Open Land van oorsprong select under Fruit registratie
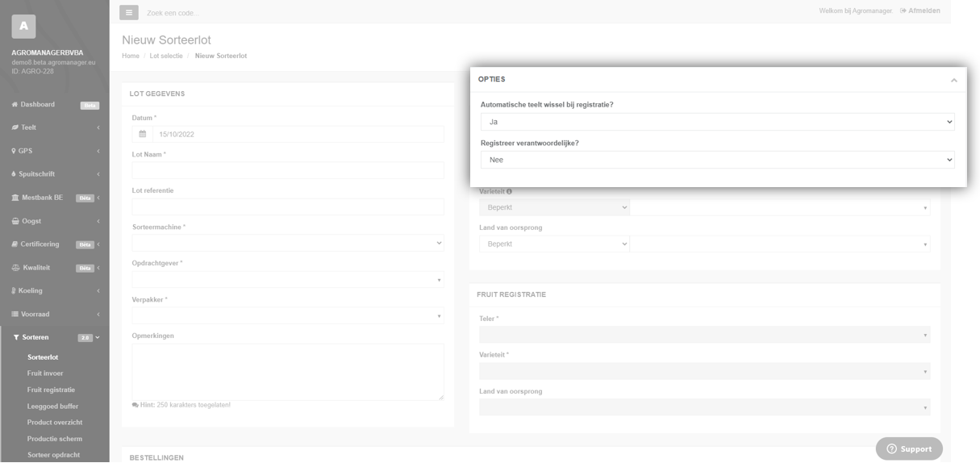The image size is (980, 463). tap(705, 407)
